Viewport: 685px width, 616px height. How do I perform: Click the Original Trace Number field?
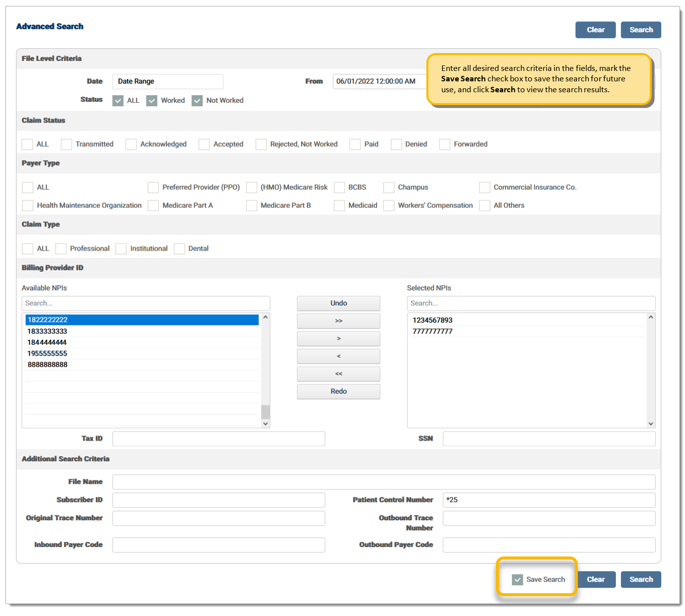tap(219, 518)
